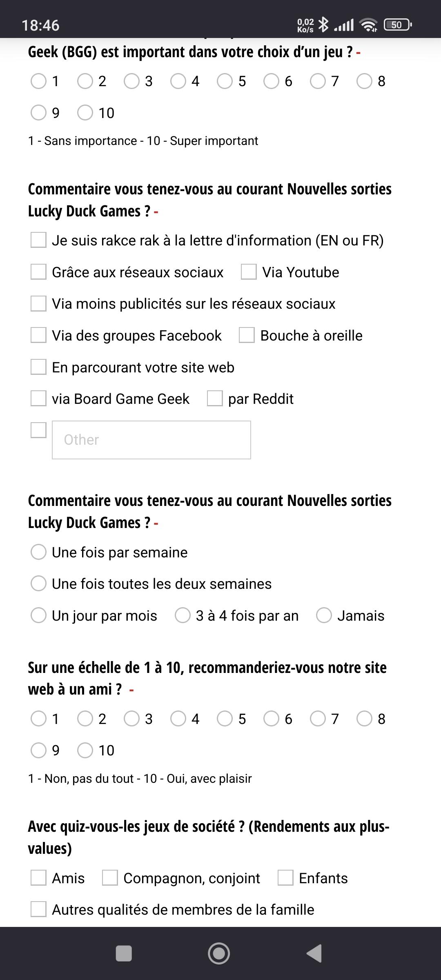Viewport: 441px width, 980px height.
Task: Check En parcourant votre site web
Action: 38,367
